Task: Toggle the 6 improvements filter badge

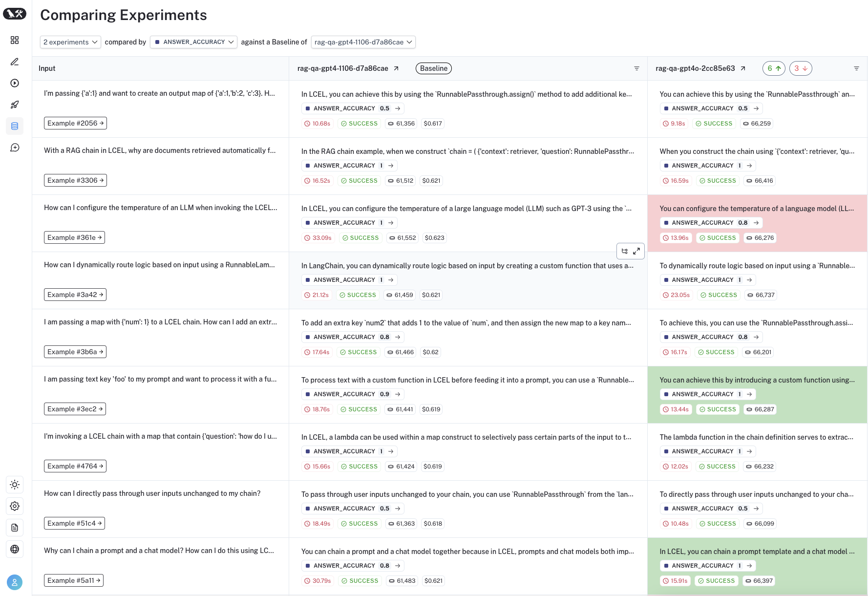Action: point(774,68)
